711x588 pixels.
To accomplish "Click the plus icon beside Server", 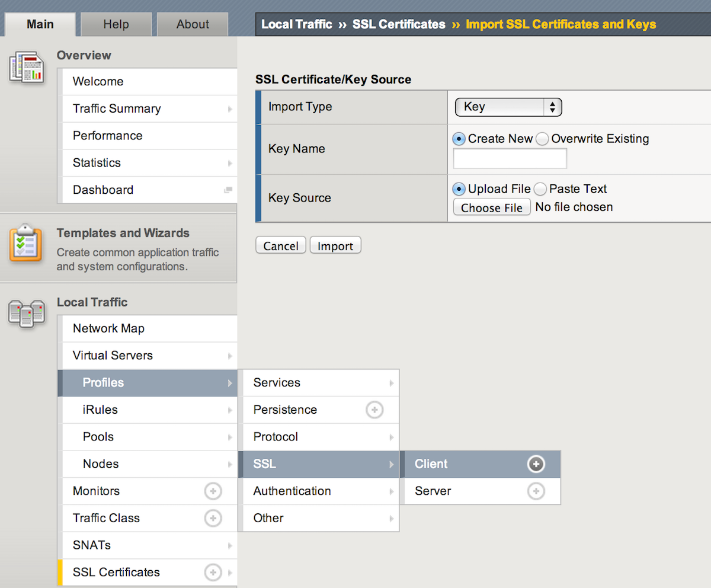I will tap(536, 491).
